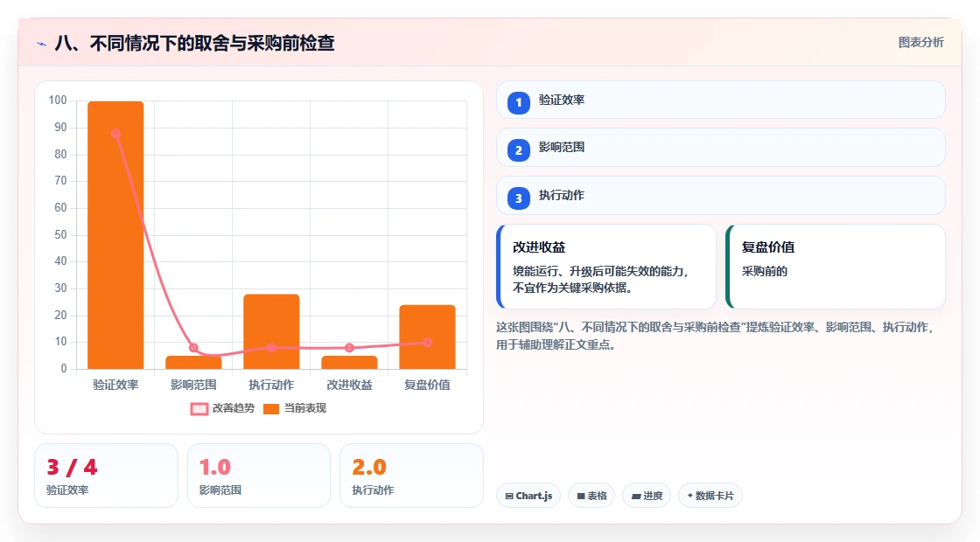The height and width of the screenshot is (542, 980).
Task: Click the 1.0 影响范围 stat card
Action: coord(259,476)
